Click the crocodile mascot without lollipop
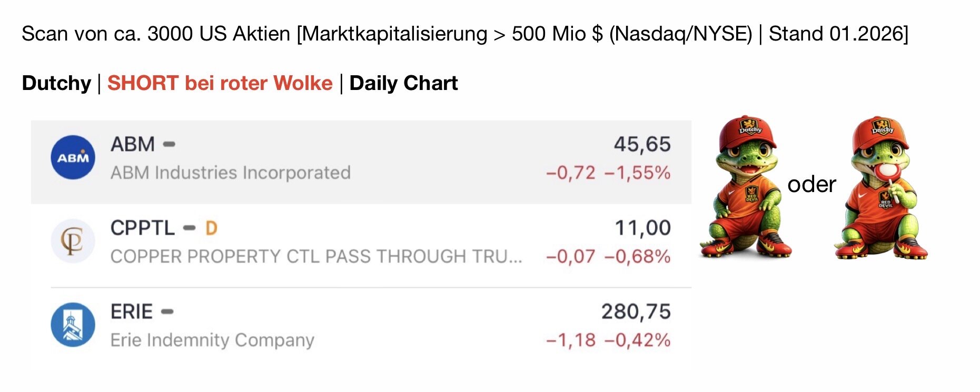Image resolution: width=980 pixels, height=392 pixels. (746, 187)
